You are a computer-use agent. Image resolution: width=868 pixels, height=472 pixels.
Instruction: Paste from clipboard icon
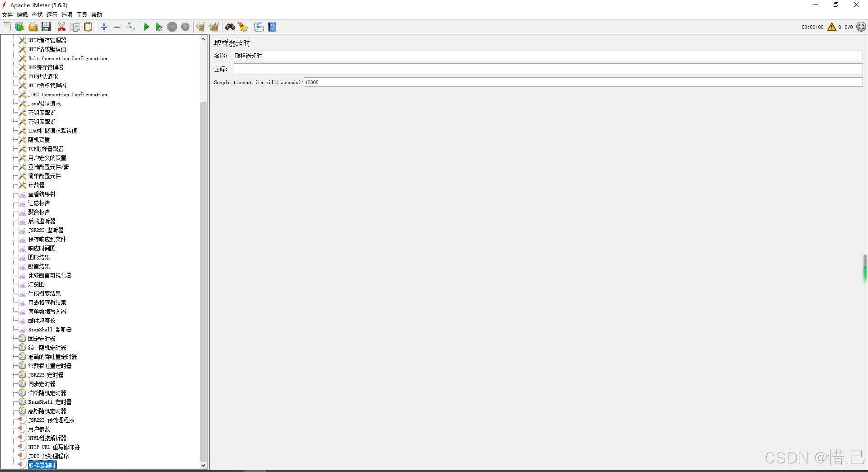89,27
